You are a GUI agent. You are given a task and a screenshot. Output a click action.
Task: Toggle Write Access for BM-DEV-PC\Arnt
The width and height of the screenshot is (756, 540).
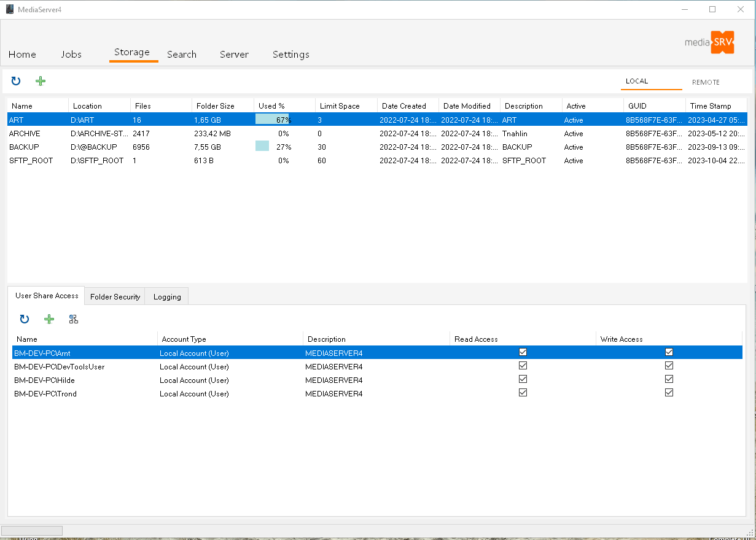[x=669, y=352]
